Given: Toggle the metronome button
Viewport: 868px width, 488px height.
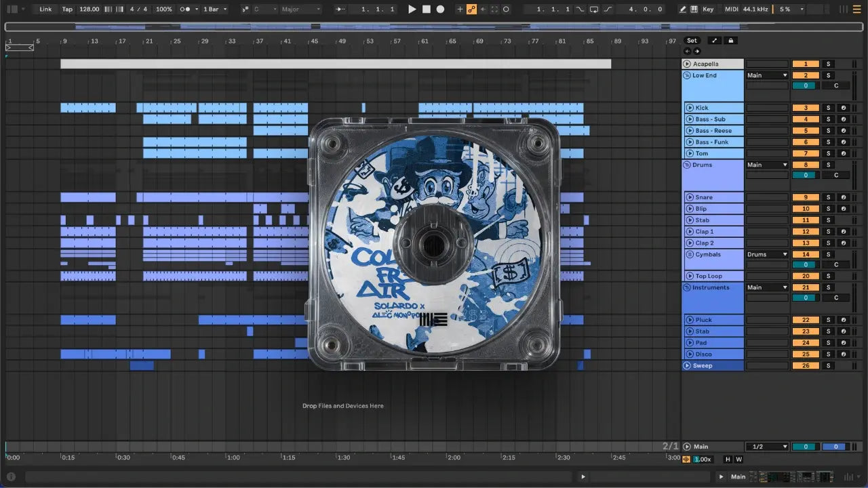Looking at the screenshot, I should click(186, 9).
